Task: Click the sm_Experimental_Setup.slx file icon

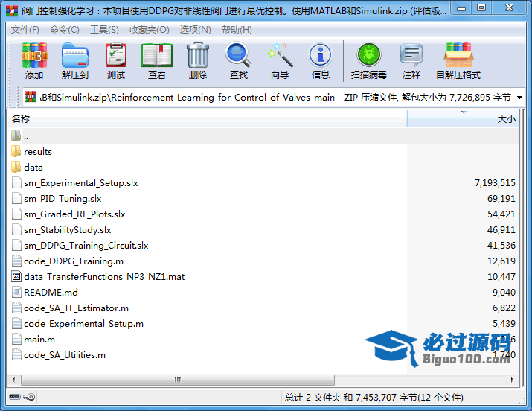Action: (16, 182)
